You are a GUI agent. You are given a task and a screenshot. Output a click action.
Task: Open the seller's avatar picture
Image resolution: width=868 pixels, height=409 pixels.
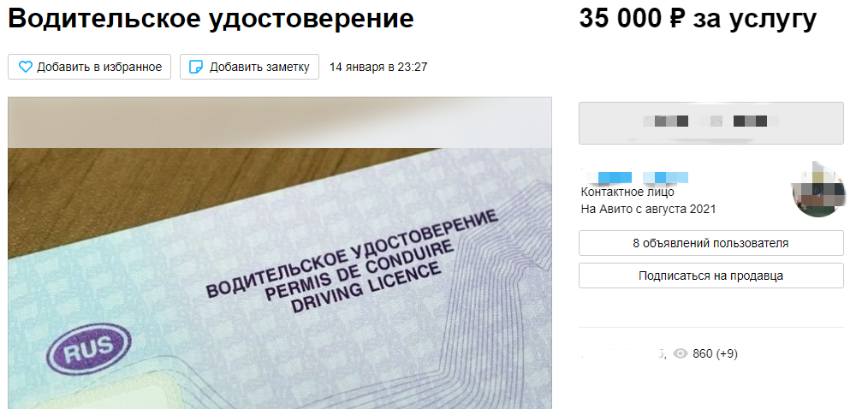tap(818, 190)
